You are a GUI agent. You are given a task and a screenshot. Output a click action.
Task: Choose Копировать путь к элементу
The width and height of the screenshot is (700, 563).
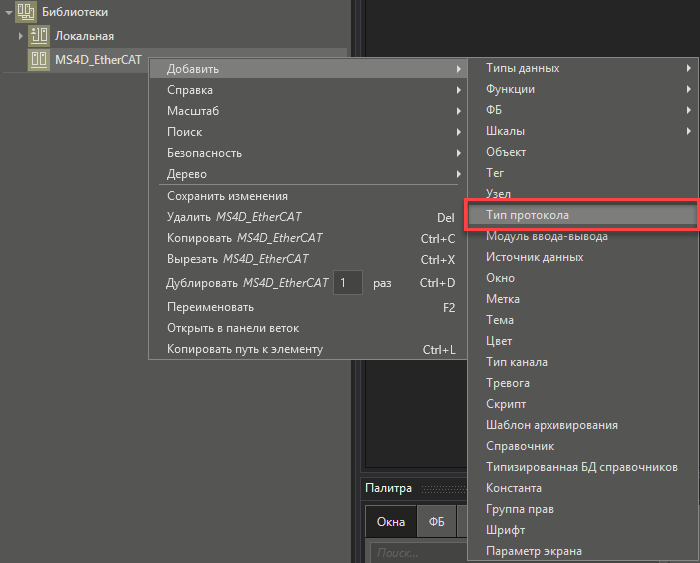(308, 349)
